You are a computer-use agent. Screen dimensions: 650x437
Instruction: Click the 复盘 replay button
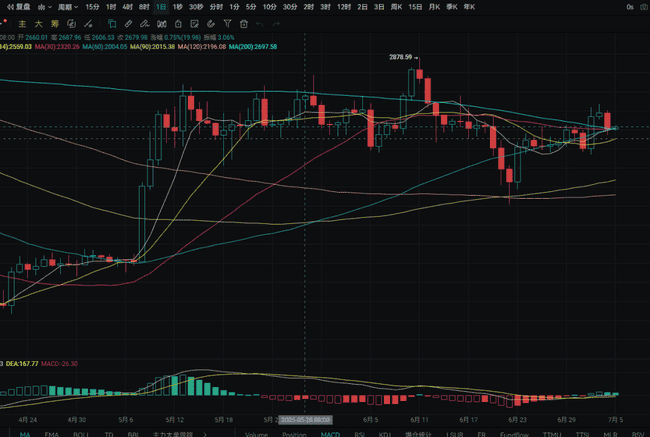coord(16,7)
